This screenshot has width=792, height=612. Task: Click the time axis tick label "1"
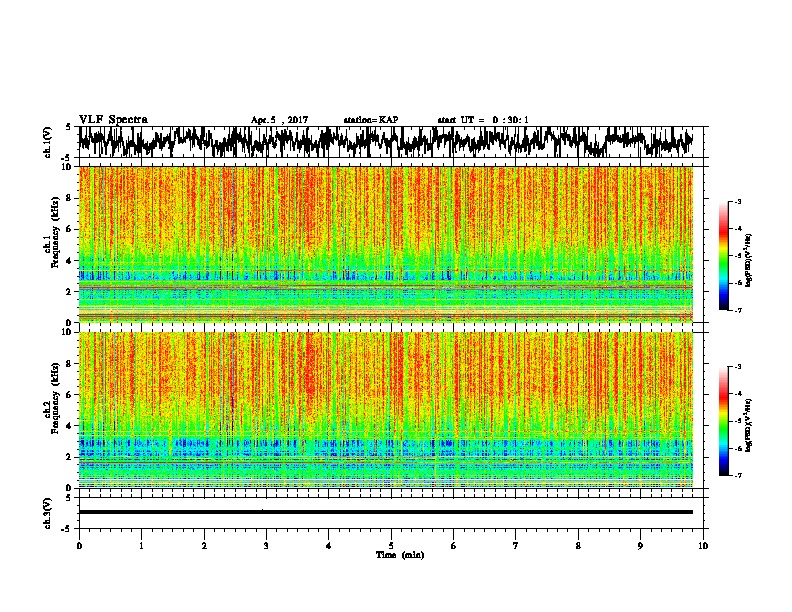[x=141, y=546]
